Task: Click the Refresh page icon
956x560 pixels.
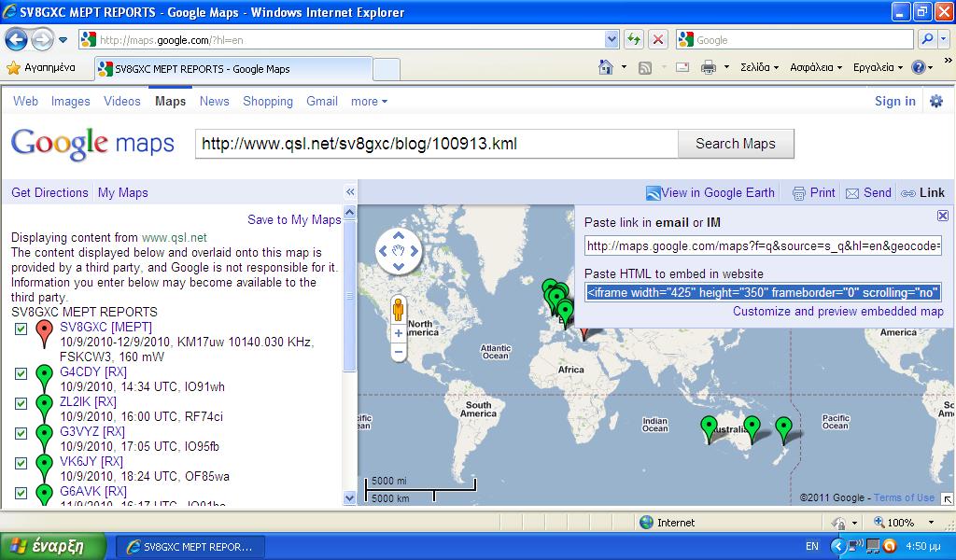Action: (x=634, y=40)
